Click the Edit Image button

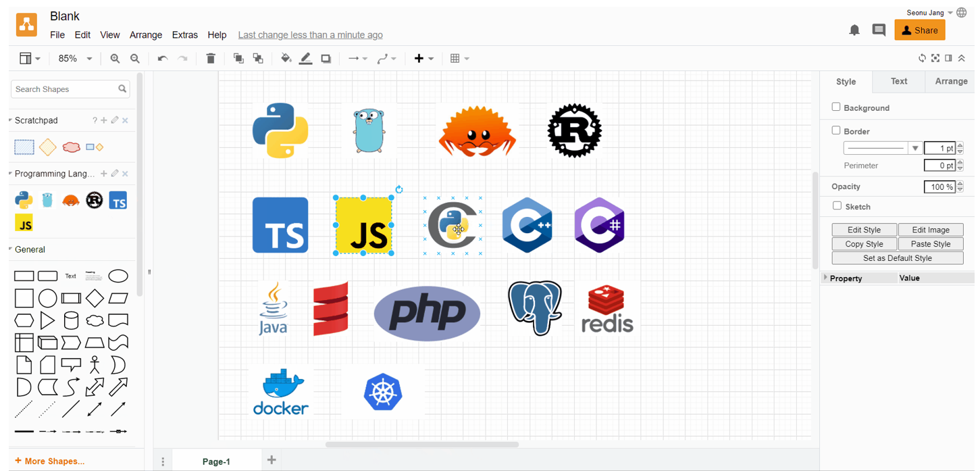[931, 230]
